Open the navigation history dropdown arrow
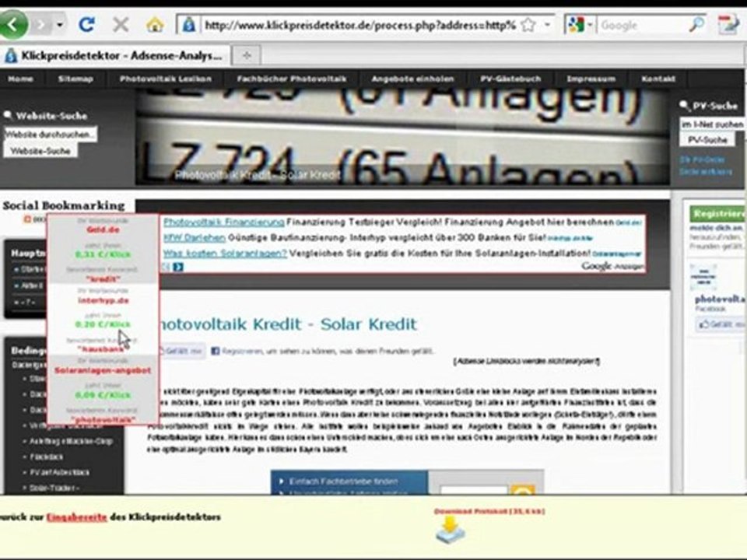This screenshot has height=560, width=747. coord(60,24)
